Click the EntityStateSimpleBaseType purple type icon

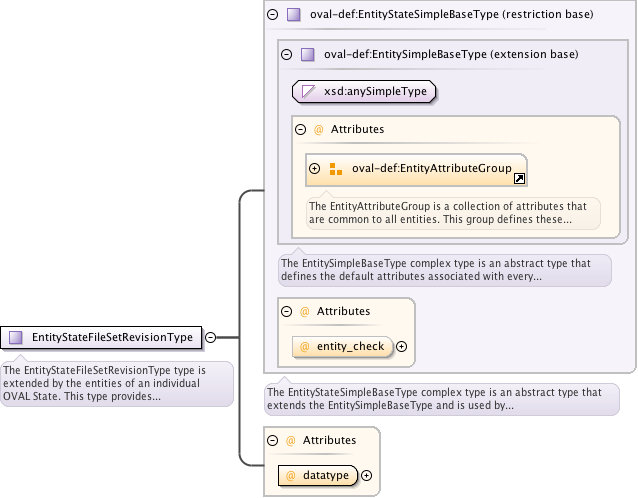pos(293,15)
